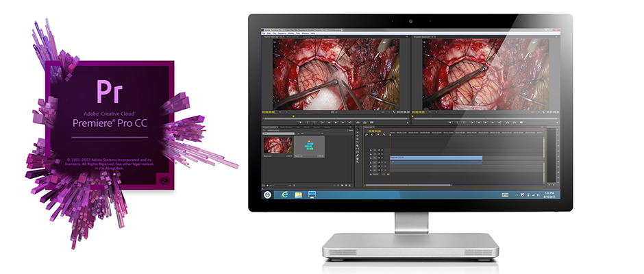This screenshot has height=274, width=644.
Task: Switch to the Media Browser tab
Action: [286, 127]
